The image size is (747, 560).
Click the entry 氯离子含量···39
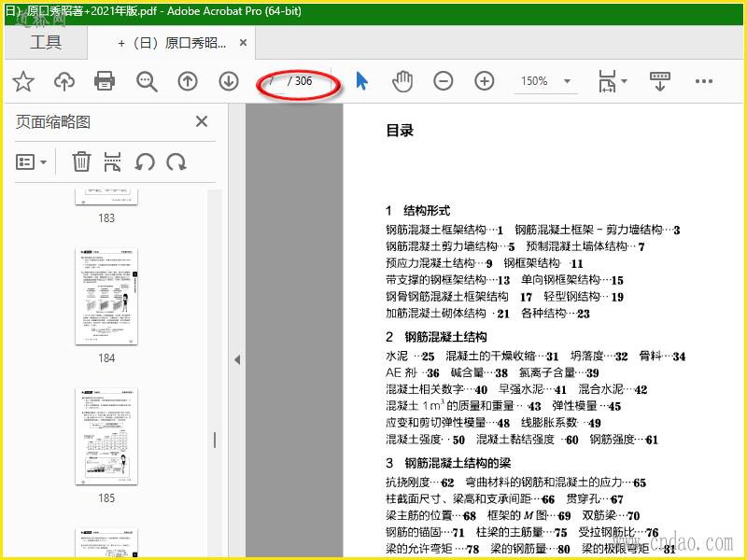[x=558, y=372]
